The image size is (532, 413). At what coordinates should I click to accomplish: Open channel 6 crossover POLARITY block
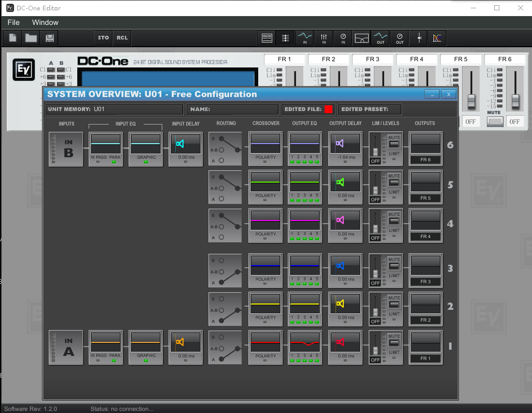coord(265,149)
